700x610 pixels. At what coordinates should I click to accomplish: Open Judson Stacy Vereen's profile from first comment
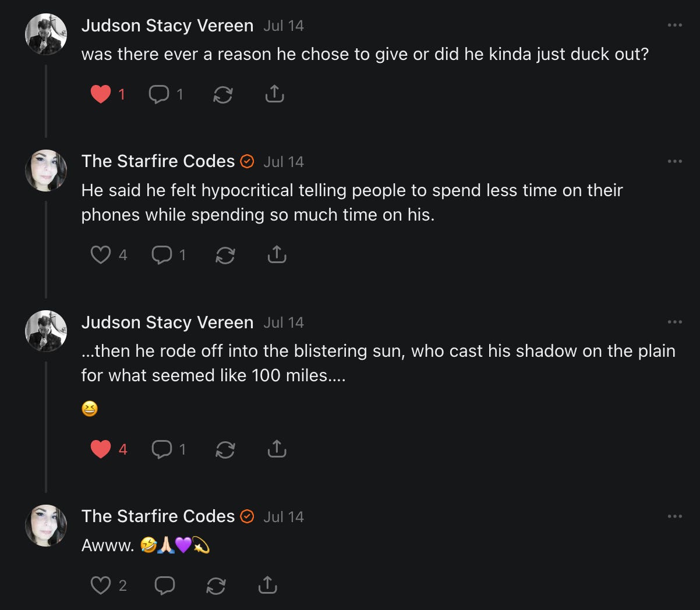point(167,26)
